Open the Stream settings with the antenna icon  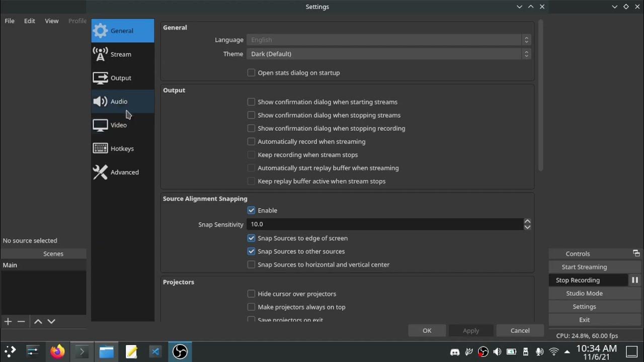[123, 54]
